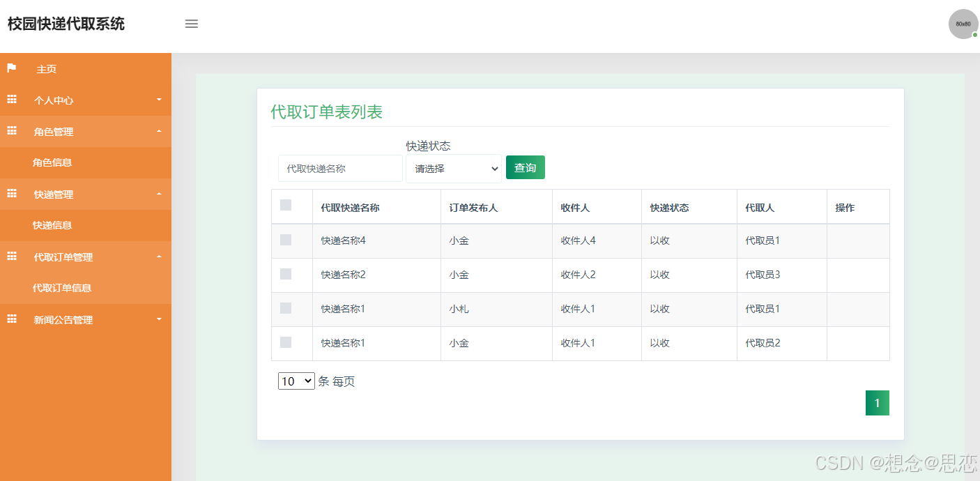The width and height of the screenshot is (980, 481).
Task: Click 校园快递代取系统 title link
Action: pyautogui.click(x=66, y=24)
